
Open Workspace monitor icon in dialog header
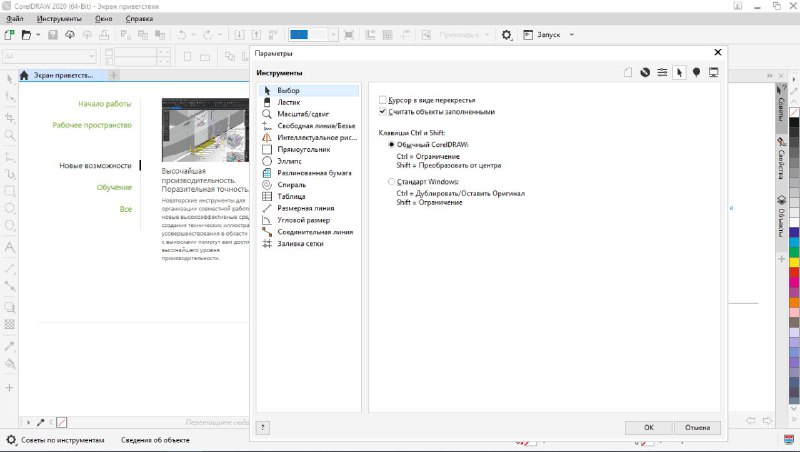point(714,72)
